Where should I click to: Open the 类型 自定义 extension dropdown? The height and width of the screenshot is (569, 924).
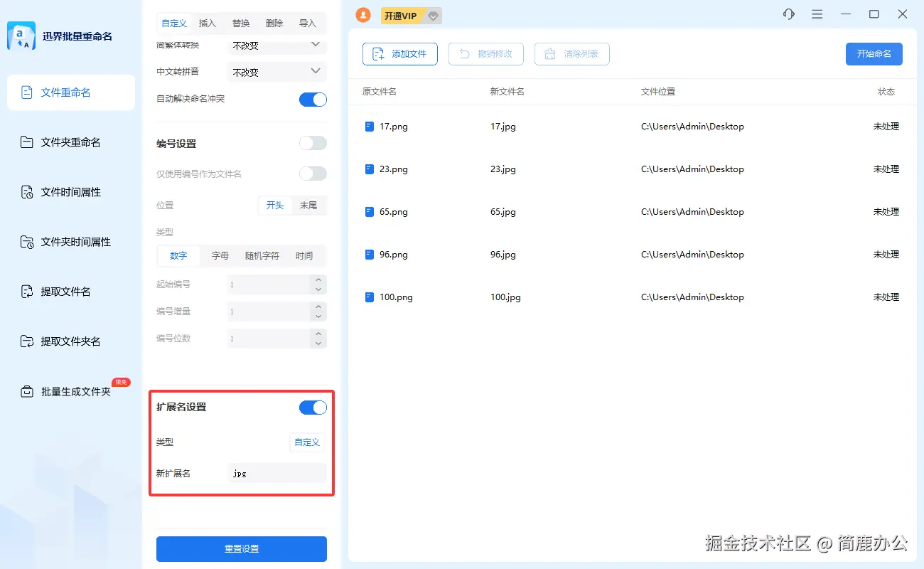(307, 442)
